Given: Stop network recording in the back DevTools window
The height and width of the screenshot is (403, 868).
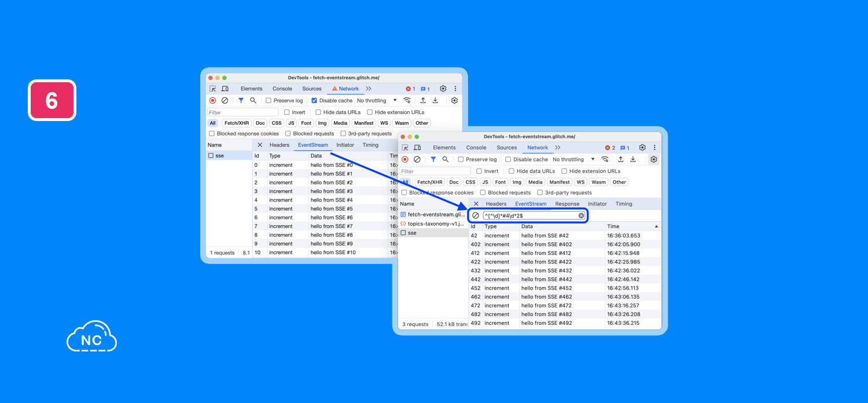Looking at the screenshot, I should click(212, 100).
